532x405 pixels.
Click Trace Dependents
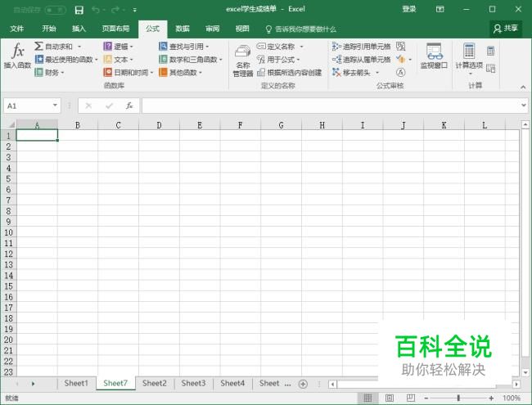pos(361,60)
